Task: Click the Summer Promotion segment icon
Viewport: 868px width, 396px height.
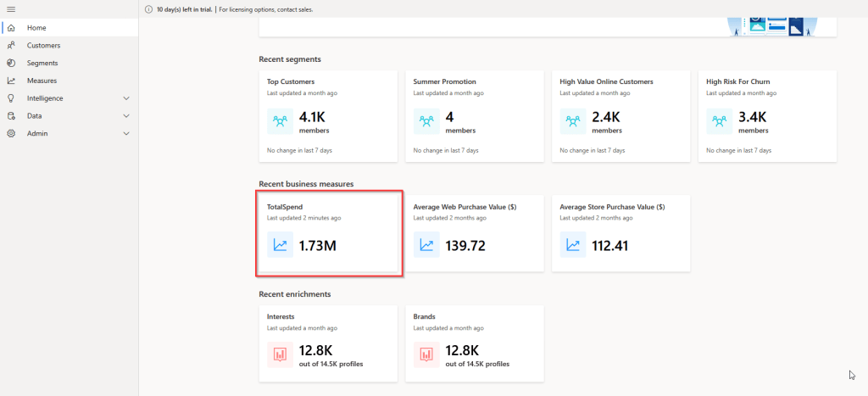Action: tap(427, 122)
